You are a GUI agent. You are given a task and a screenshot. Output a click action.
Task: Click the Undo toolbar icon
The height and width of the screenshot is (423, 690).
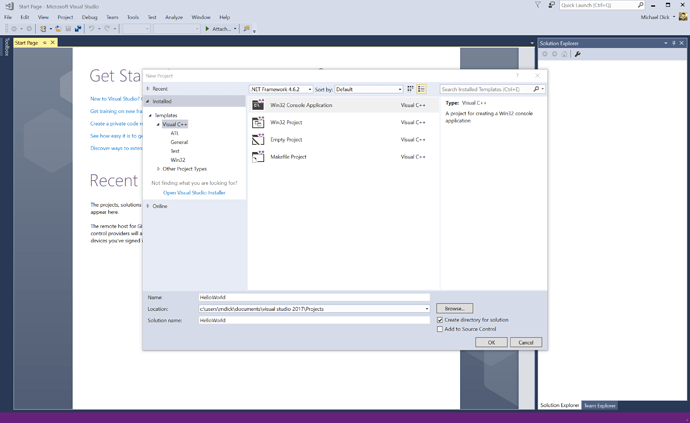click(91, 29)
